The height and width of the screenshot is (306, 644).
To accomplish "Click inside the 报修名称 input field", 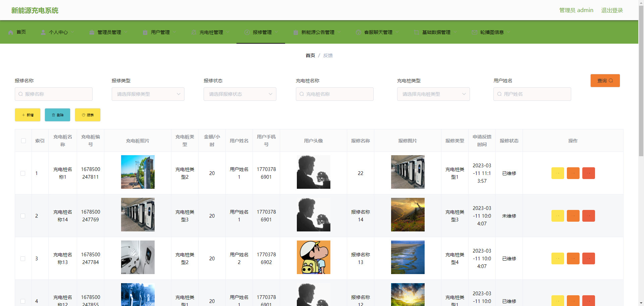I will [x=54, y=94].
